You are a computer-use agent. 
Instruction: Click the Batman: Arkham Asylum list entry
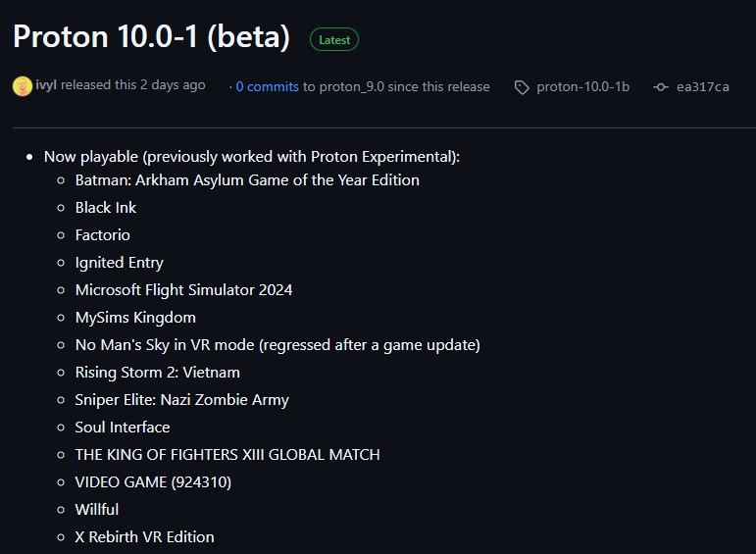[x=247, y=180]
